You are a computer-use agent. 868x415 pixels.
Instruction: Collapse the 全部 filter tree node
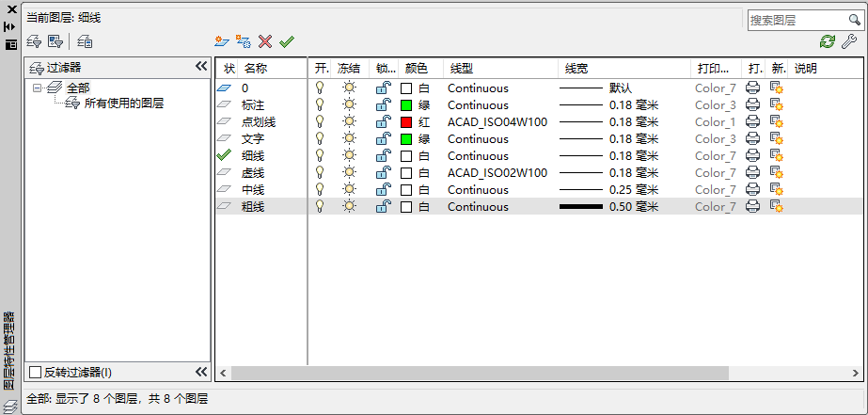[x=38, y=88]
